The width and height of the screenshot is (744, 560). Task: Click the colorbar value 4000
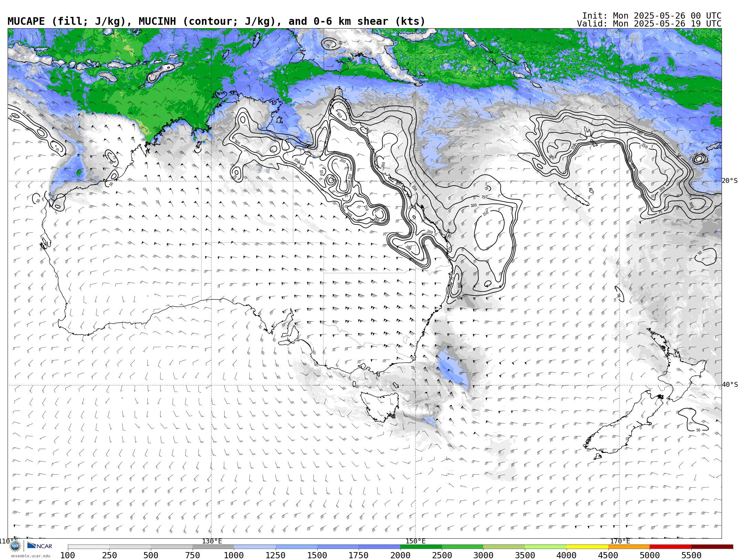point(567,556)
